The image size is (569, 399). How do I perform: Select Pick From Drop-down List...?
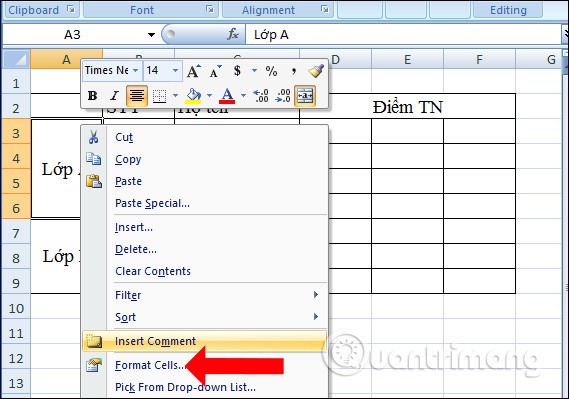coord(185,387)
